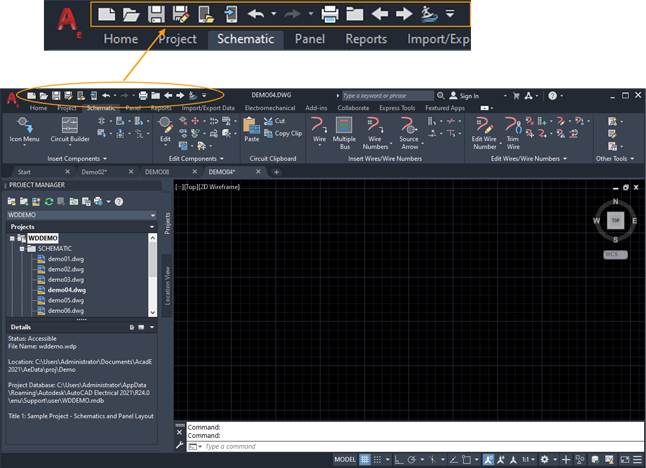Open the Icon Menu insert component tool
Image resolution: width=646 pixels, height=468 pixels.
tap(24, 130)
